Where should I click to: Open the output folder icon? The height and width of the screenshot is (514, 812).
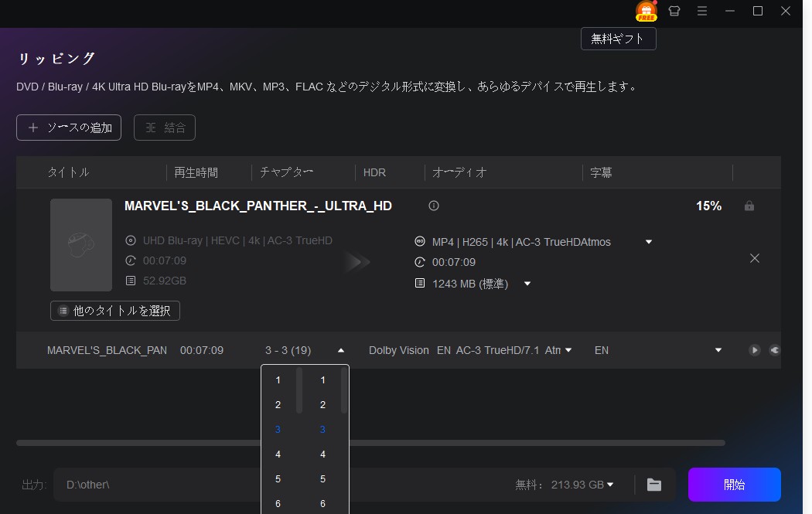(654, 485)
